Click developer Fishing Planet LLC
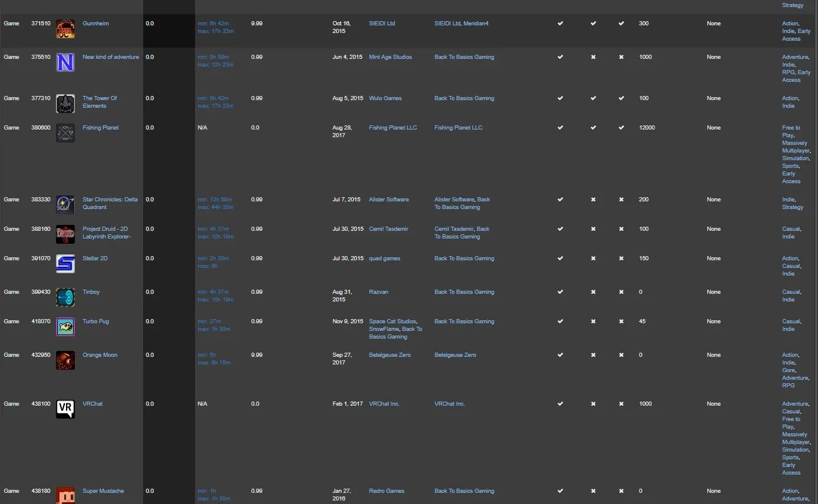This screenshot has height=504, width=818. coord(393,128)
